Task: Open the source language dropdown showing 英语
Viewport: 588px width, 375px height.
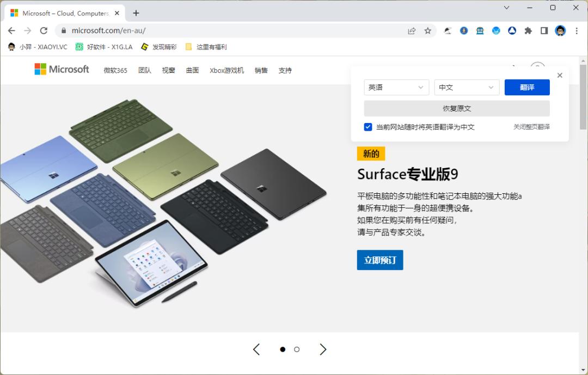Action: 396,87
